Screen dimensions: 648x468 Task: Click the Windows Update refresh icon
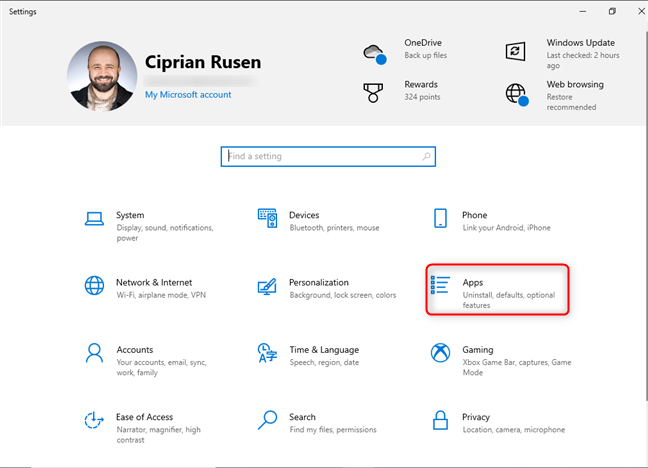[515, 51]
